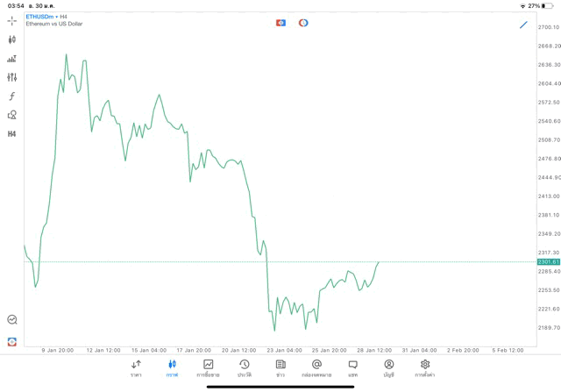This screenshot has height=392, width=561.
Task: Tap the current price label 2301.61
Action: point(549,262)
